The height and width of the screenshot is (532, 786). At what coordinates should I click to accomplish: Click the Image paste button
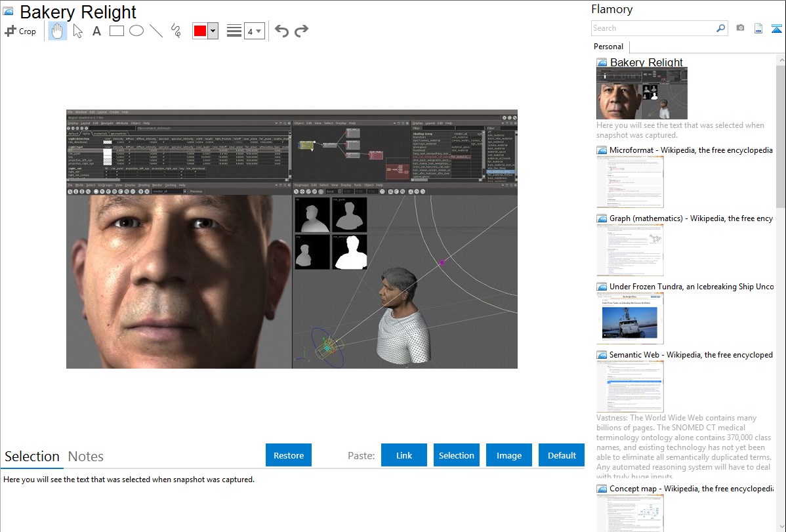click(x=508, y=455)
